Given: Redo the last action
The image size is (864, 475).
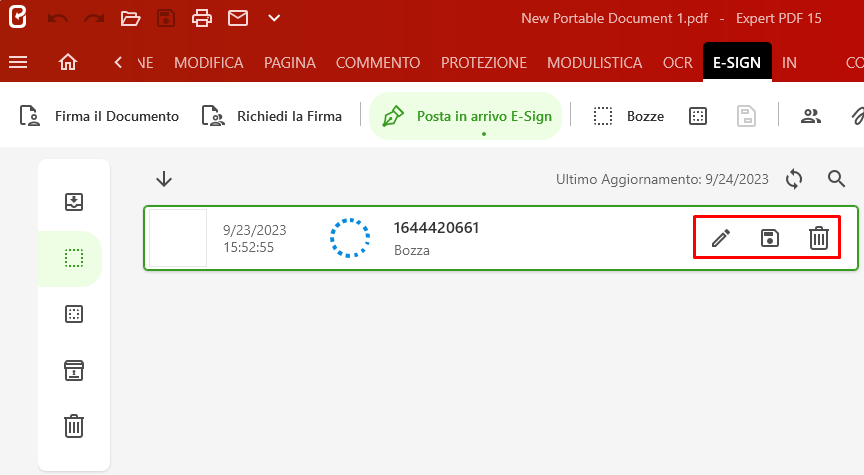Looking at the screenshot, I should coord(94,18).
